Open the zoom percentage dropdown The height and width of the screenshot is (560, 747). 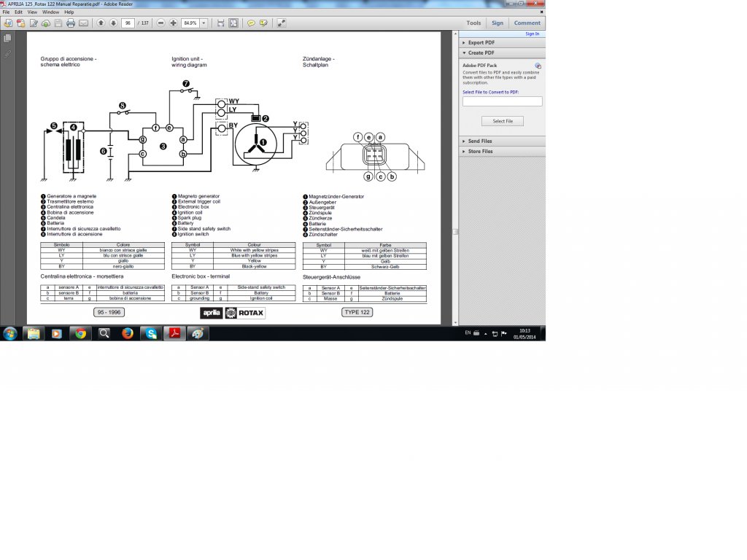point(204,23)
